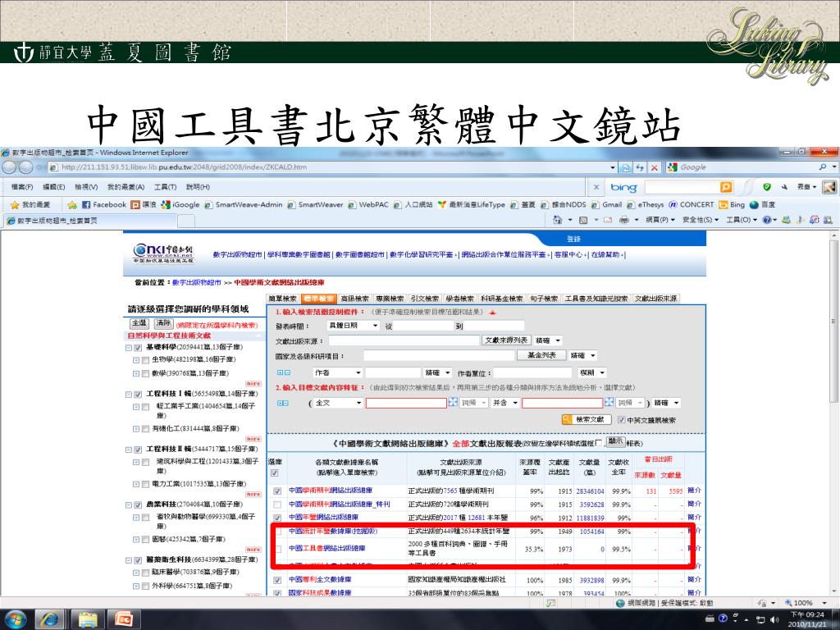
Task: Click the Bing toolbar orange search icon
Action: tap(726, 187)
